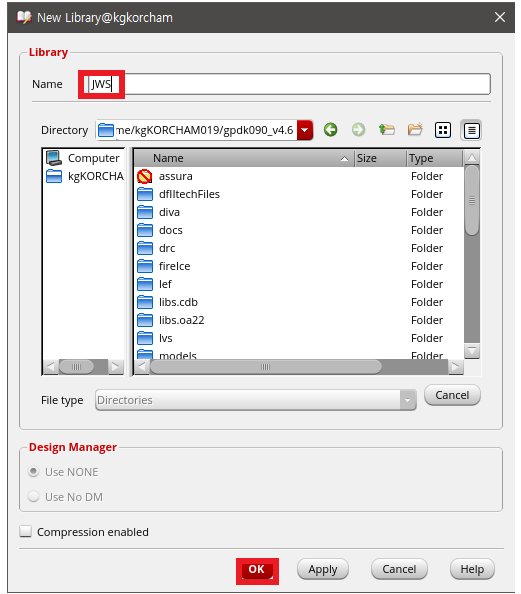The height and width of the screenshot is (594, 521).
Task: Click the back navigation arrow icon
Action: pyautogui.click(x=330, y=130)
